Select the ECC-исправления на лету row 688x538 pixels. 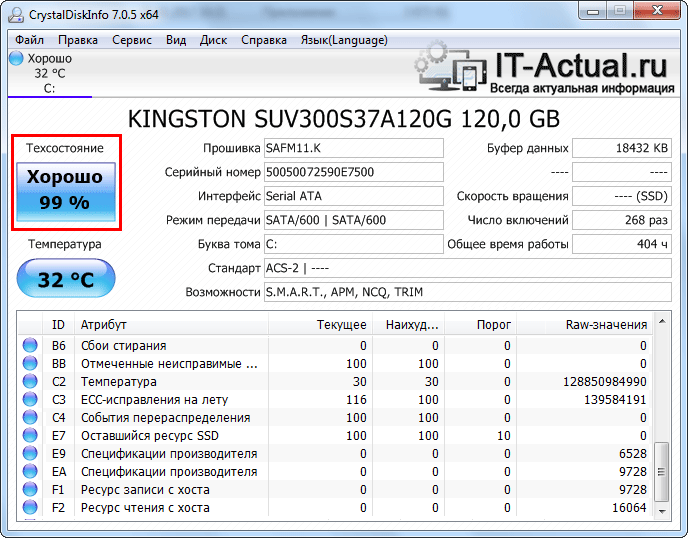click(335, 399)
